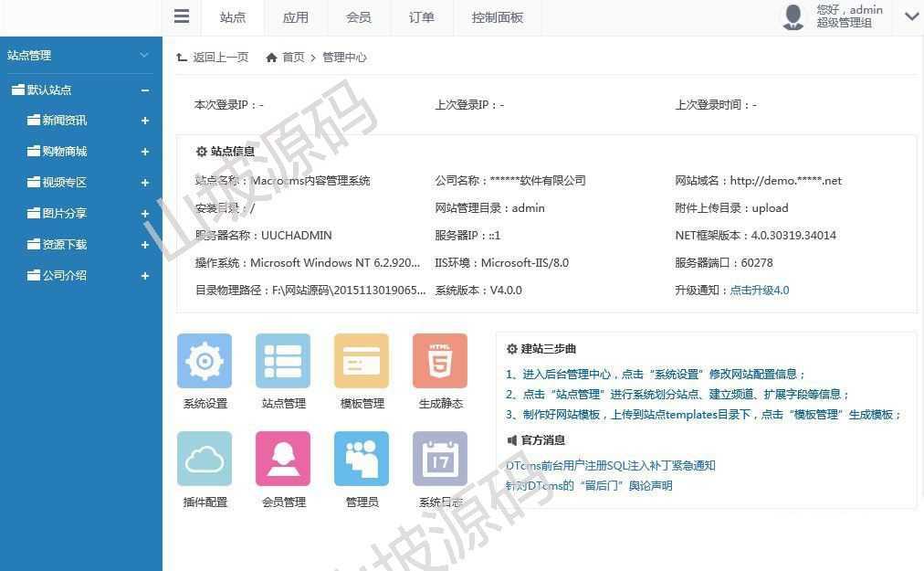924x571 pixels.
Task: Click the 超级管理组 role text
Action: (844, 23)
